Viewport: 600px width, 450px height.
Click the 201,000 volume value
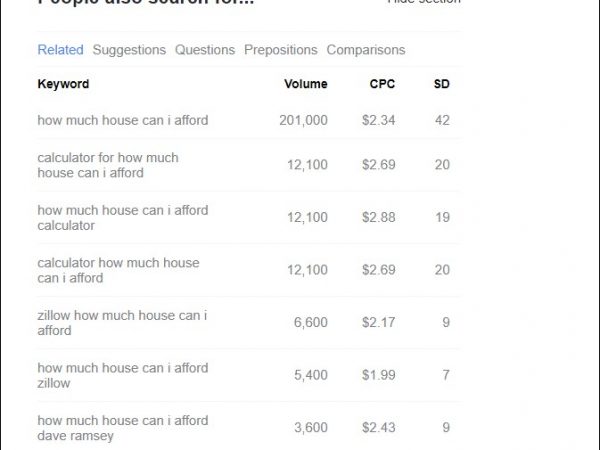(x=303, y=120)
